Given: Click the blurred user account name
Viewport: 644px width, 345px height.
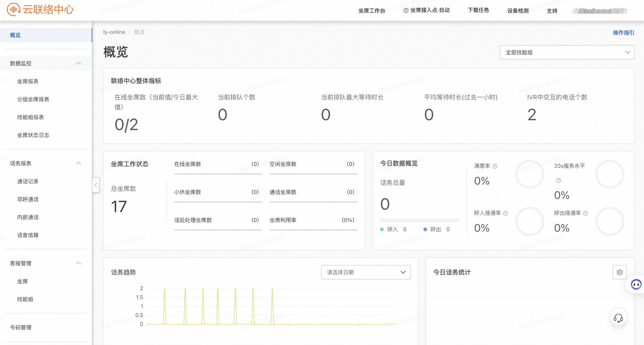Looking at the screenshot, I should point(600,11).
